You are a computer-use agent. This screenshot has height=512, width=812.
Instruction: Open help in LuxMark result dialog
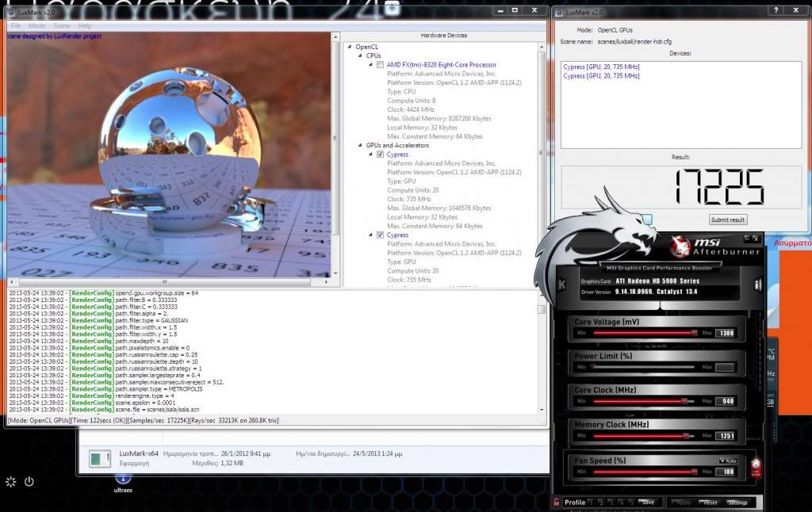(776, 10)
